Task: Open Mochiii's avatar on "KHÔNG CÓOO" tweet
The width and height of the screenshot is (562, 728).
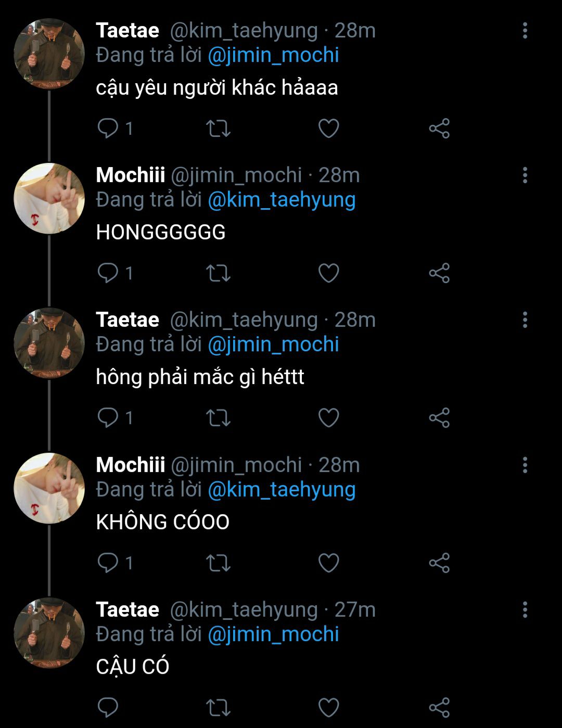Action: pyautogui.click(x=49, y=488)
